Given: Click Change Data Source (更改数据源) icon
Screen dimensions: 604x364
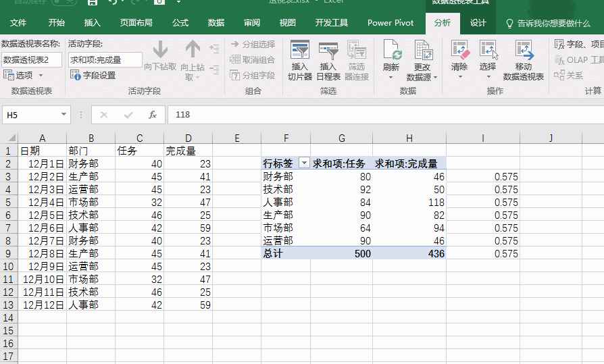Looking at the screenshot, I should (x=422, y=52).
